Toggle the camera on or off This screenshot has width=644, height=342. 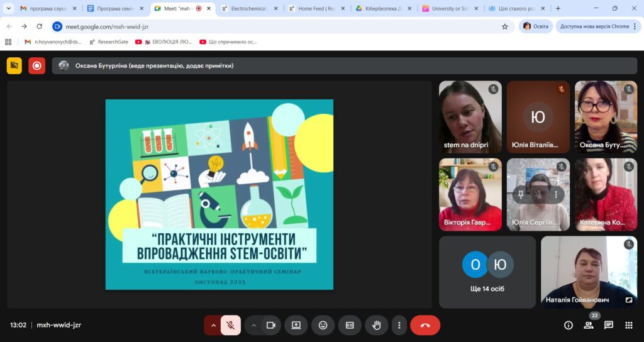click(x=271, y=325)
